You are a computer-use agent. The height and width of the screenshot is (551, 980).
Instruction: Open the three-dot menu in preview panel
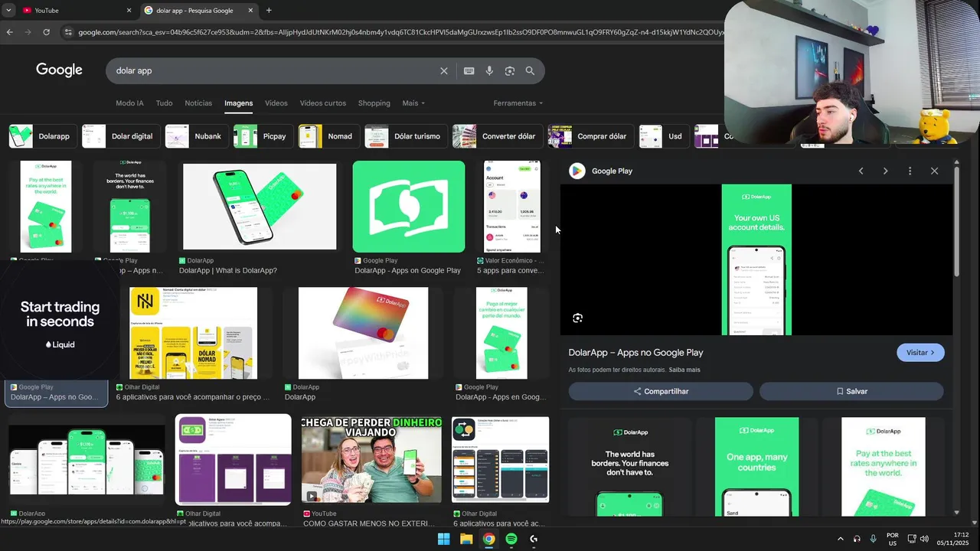(x=910, y=171)
